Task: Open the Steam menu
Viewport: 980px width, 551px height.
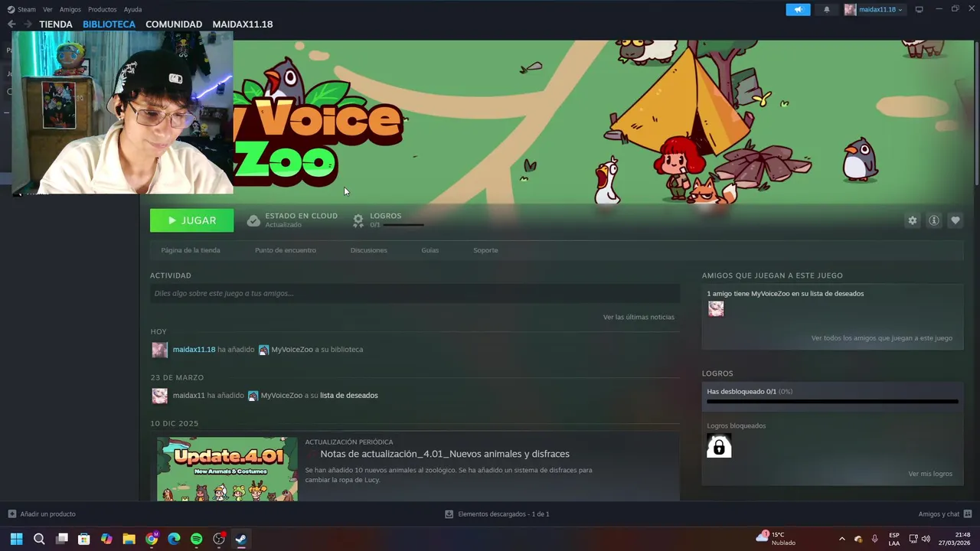Action: (21, 9)
